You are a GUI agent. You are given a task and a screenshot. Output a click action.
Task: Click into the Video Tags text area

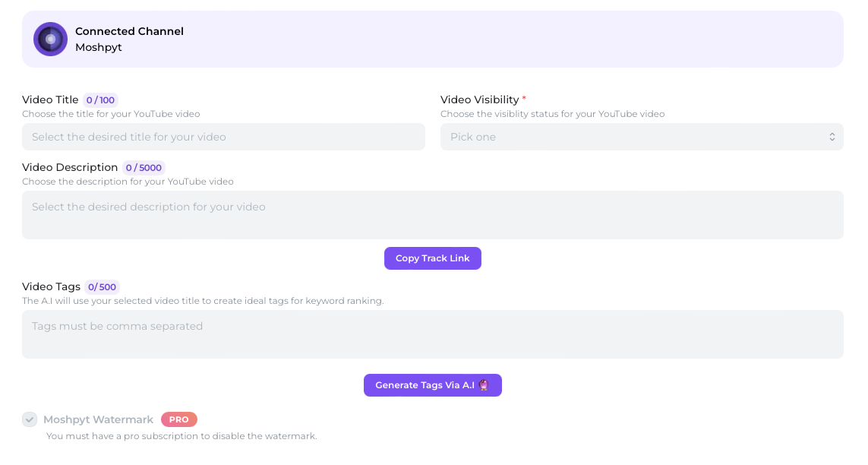pos(432,334)
